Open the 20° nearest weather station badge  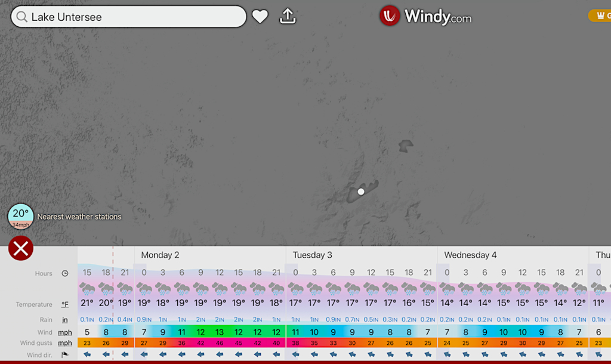pos(21,216)
